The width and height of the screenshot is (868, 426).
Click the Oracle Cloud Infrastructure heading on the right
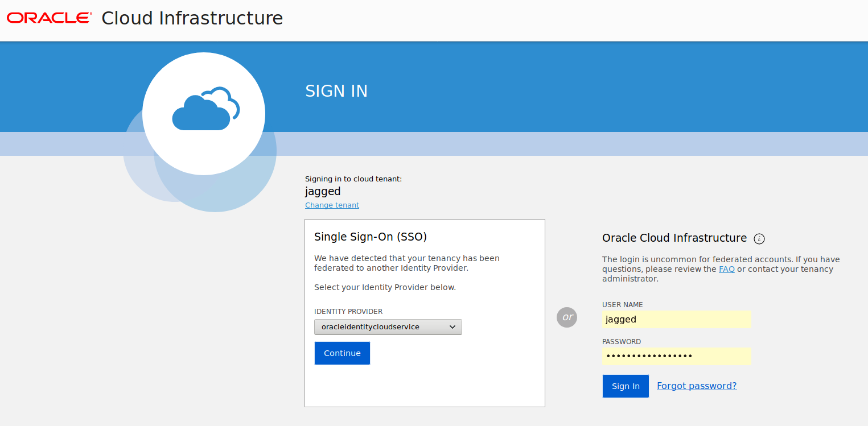tap(674, 238)
